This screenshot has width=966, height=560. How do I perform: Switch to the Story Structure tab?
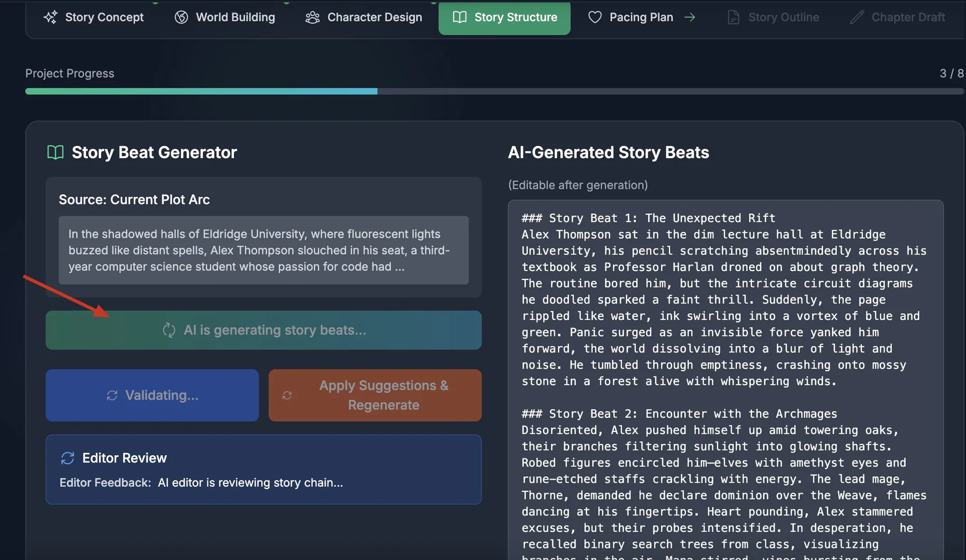[504, 17]
